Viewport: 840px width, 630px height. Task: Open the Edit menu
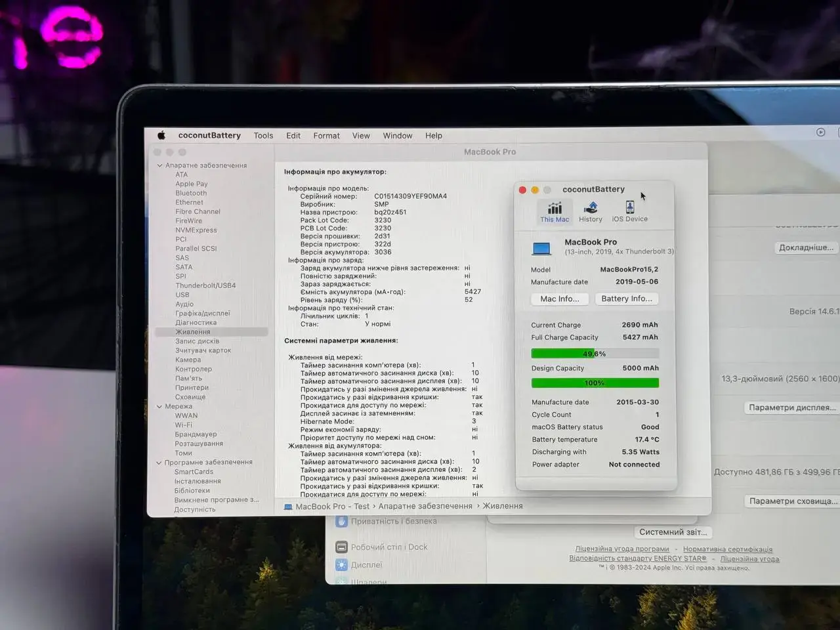293,136
